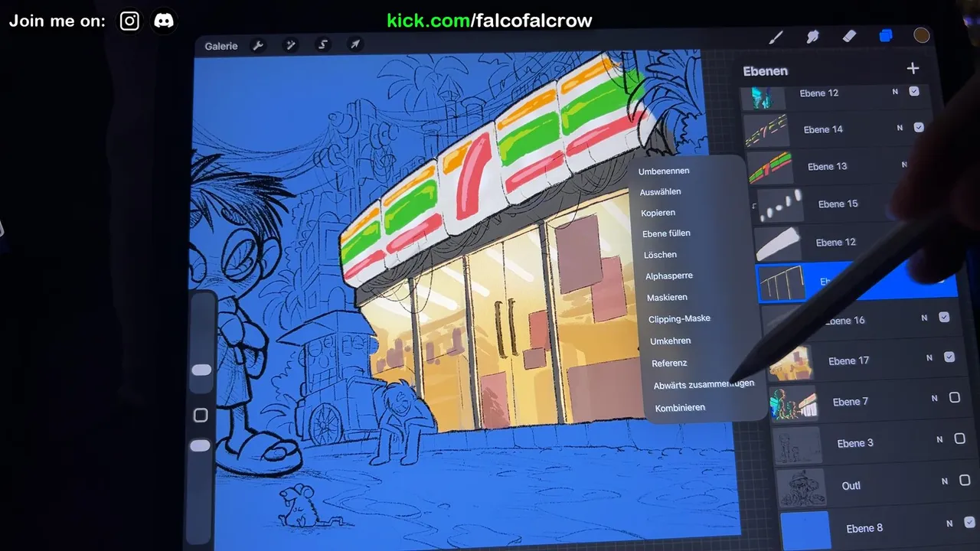
Task: Toggle the Layers panel icon
Action: (886, 35)
